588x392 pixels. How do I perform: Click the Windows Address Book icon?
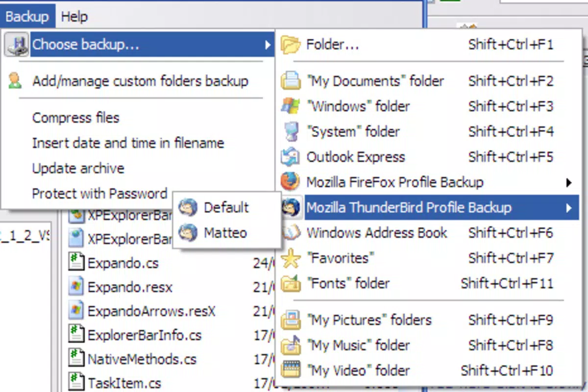pyautogui.click(x=291, y=232)
